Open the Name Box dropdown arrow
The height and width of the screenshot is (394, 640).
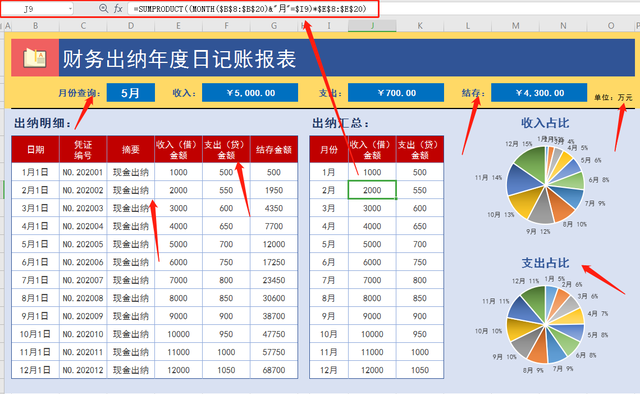click(70, 9)
